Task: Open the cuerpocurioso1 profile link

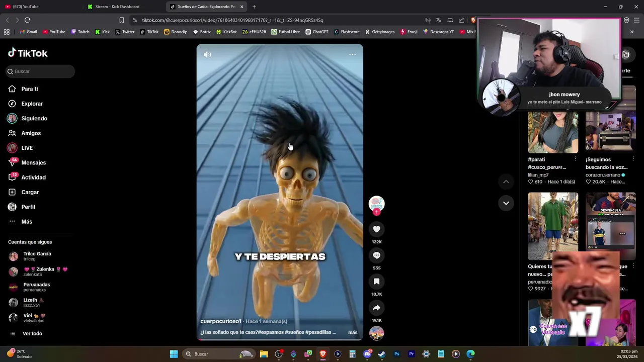Action: [221, 321]
